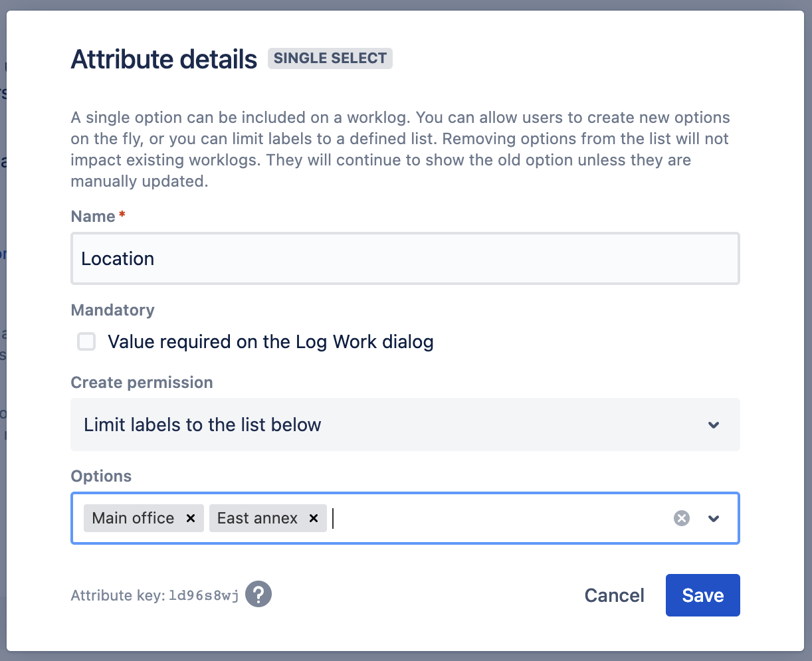Click the Create permission field label
Viewport: 812px width, 661px height.
(142, 383)
